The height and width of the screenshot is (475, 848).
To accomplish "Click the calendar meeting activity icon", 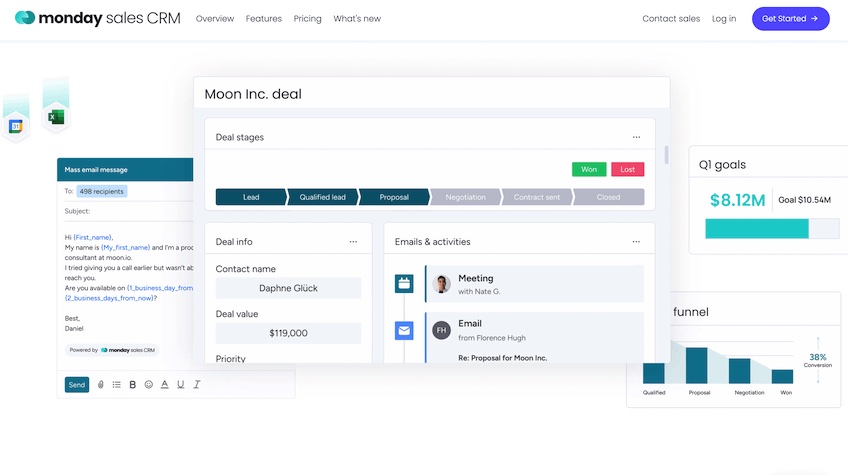I will pos(404,283).
